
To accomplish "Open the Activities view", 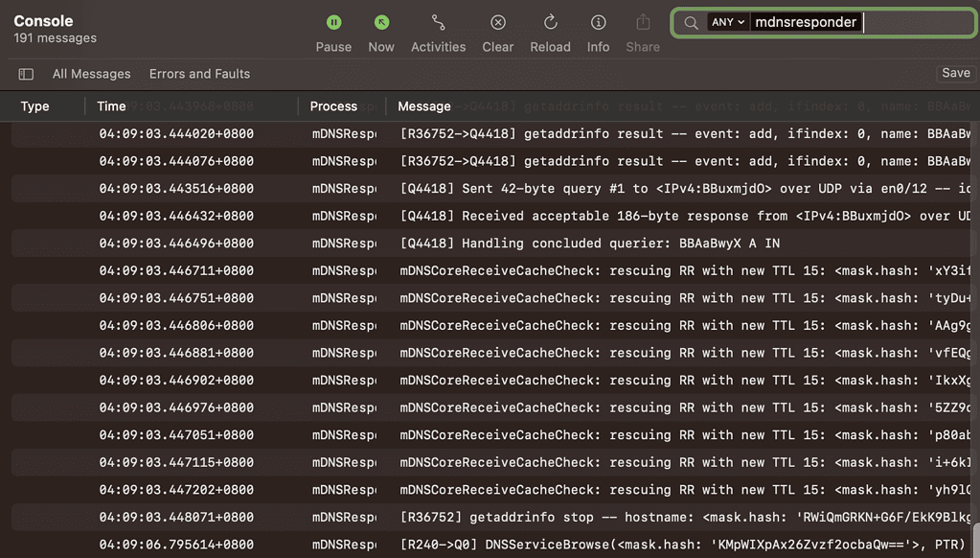I will [x=438, y=23].
